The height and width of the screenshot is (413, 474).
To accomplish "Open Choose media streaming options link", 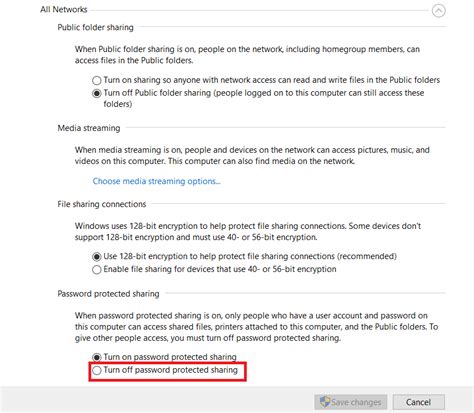I will (x=156, y=181).
